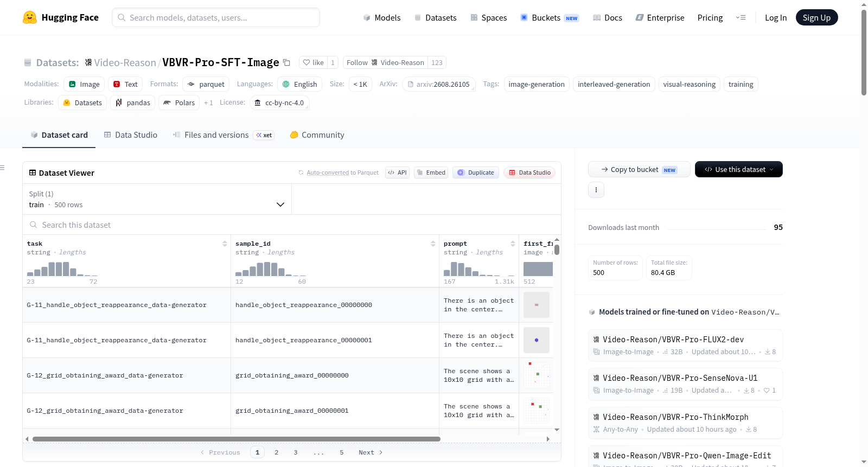Click the table horizontal scrollbar thumb
868x467 pixels.
(237, 439)
